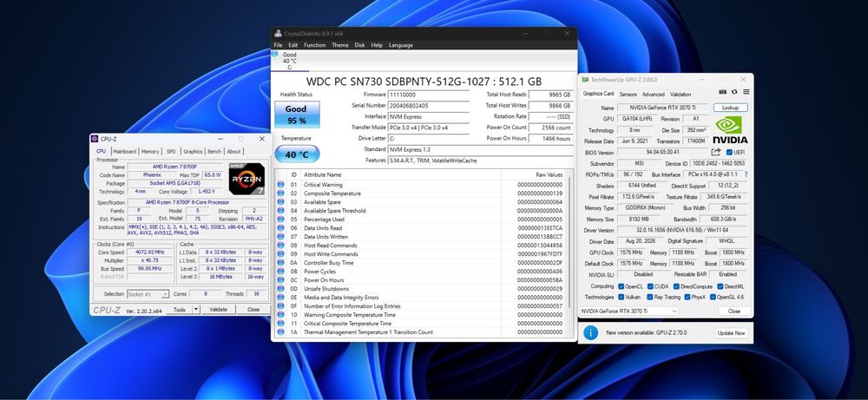Click the GPU-Z refresh icon
The height and width of the screenshot is (400, 868).
tap(734, 92)
